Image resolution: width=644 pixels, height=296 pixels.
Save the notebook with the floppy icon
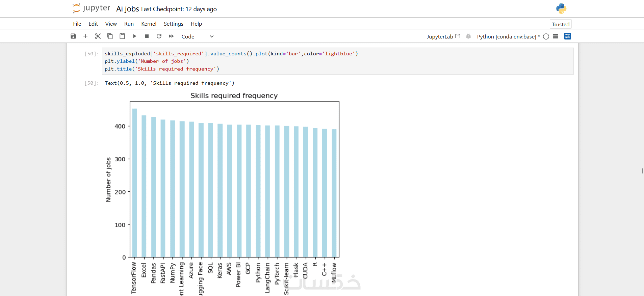pos(73,36)
